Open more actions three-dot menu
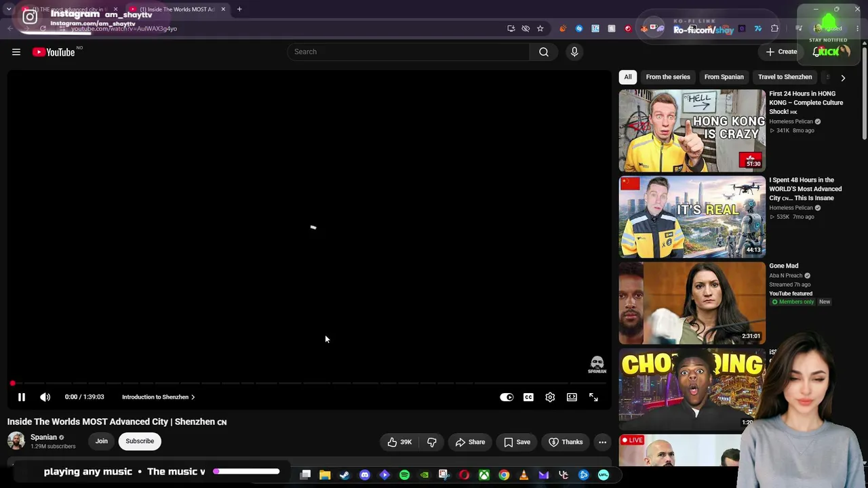The image size is (868, 488). 602,442
